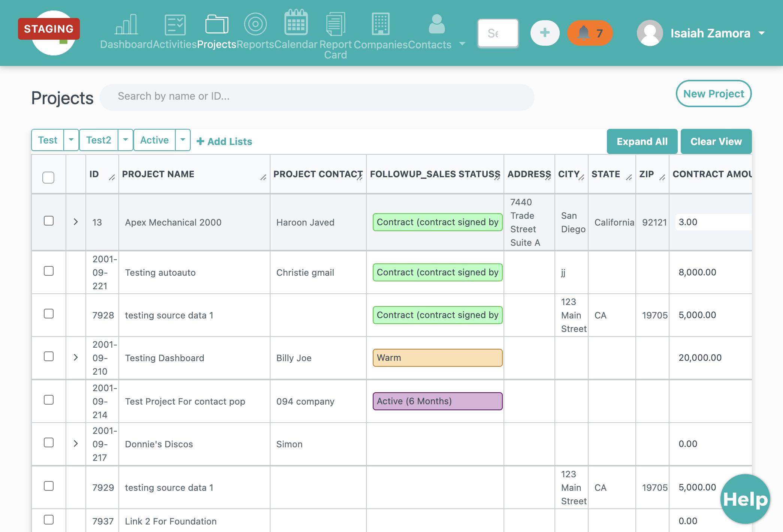Open the Contacts person icon
Screen dimensions: 783x532
[436, 24]
